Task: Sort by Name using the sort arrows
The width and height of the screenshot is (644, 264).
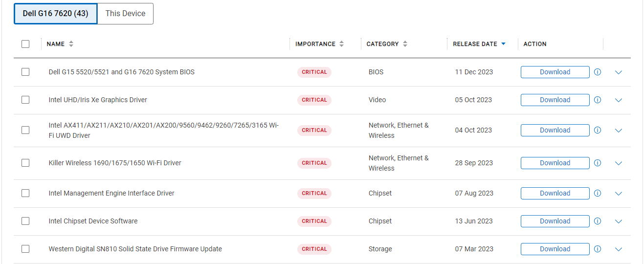Action: pyautogui.click(x=71, y=44)
